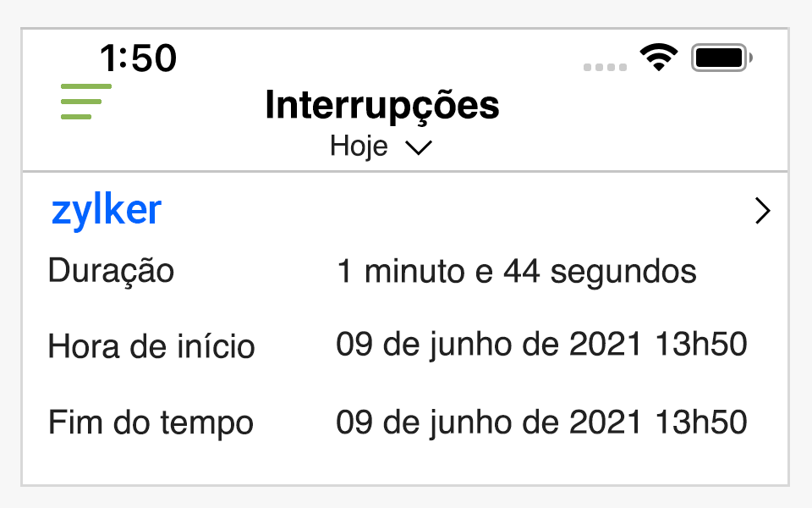Screen dimensions: 812x508
Task: Open the green hamburger menu
Action: point(85,102)
